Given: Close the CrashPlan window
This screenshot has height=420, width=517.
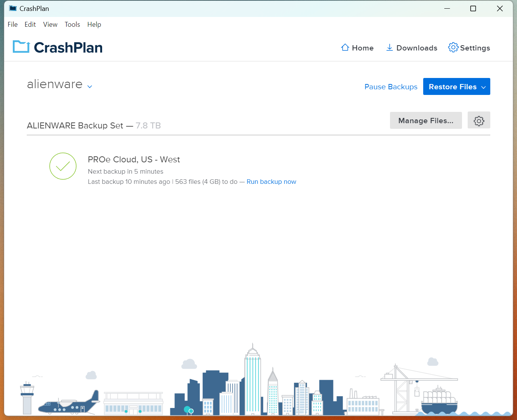Looking at the screenshot, I should pyautogui.click(x=500, y=8).
